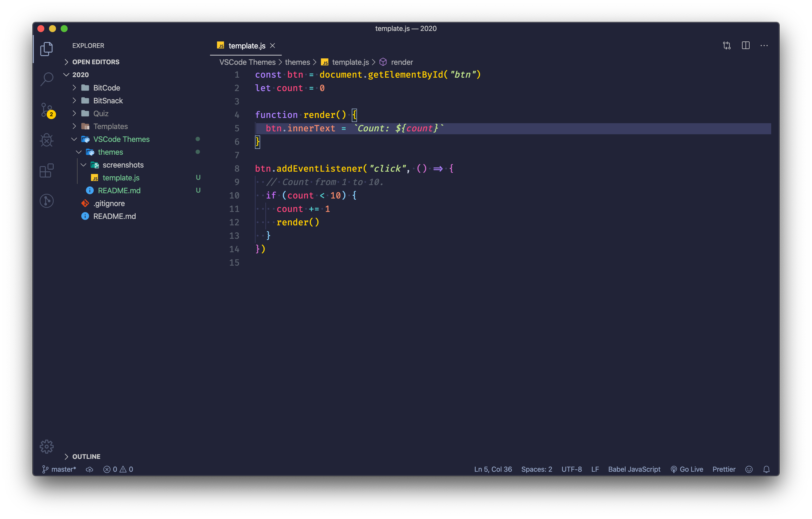This screenshot has height=519, width=812.
Task: Click the master* git branch indicator
Action: (x=59, y=469)
